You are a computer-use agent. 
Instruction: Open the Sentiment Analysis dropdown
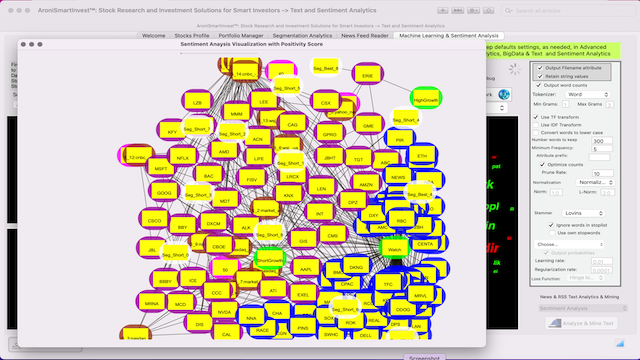click(582, 308)
